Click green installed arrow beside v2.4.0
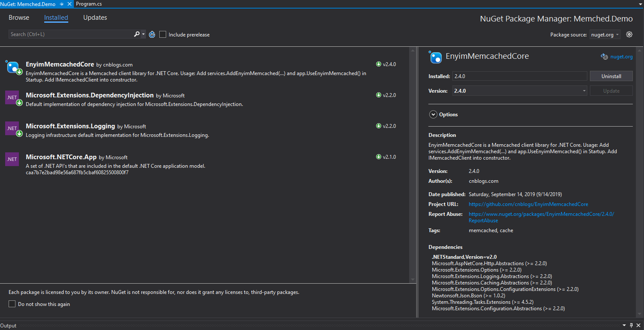 point(379,64)
